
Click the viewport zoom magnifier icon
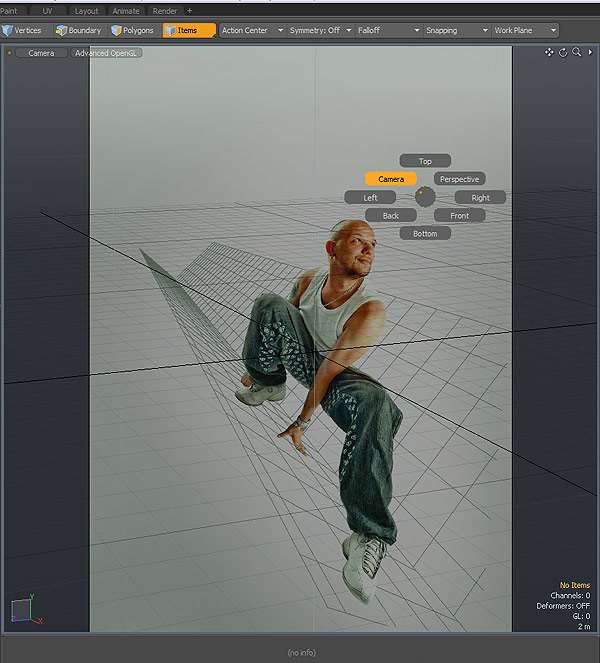577,52
